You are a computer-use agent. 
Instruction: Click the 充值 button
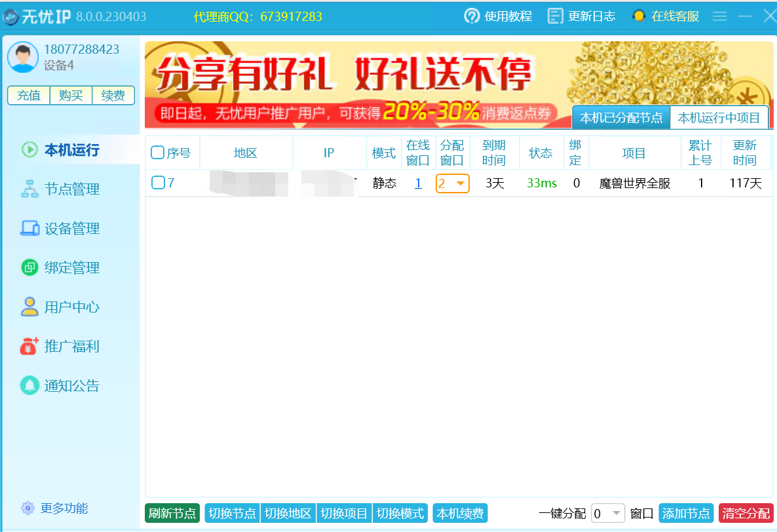(x=29, y=95)
